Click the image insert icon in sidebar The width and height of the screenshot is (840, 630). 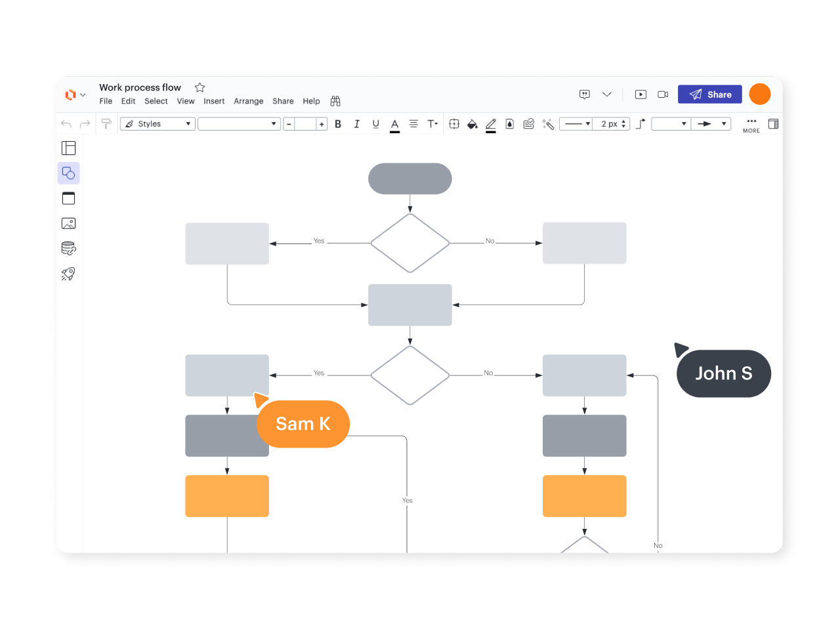[68, 223]
